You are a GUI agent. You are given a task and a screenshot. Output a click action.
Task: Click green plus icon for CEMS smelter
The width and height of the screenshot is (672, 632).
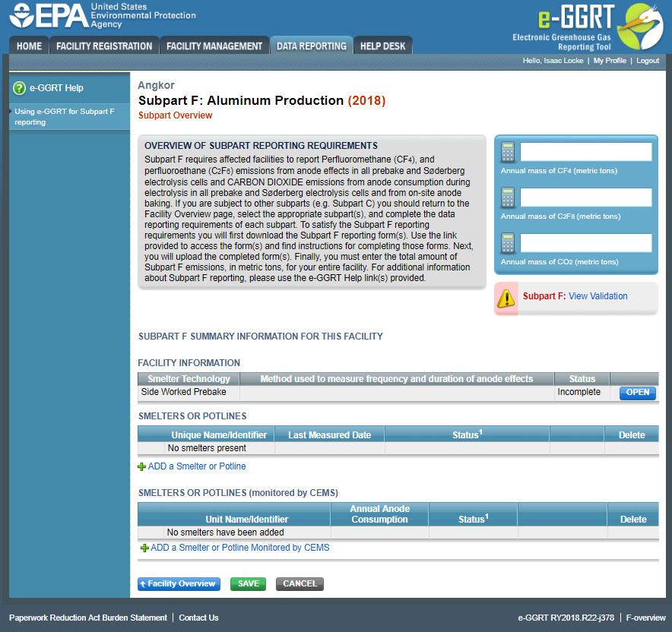pos(144,548)
